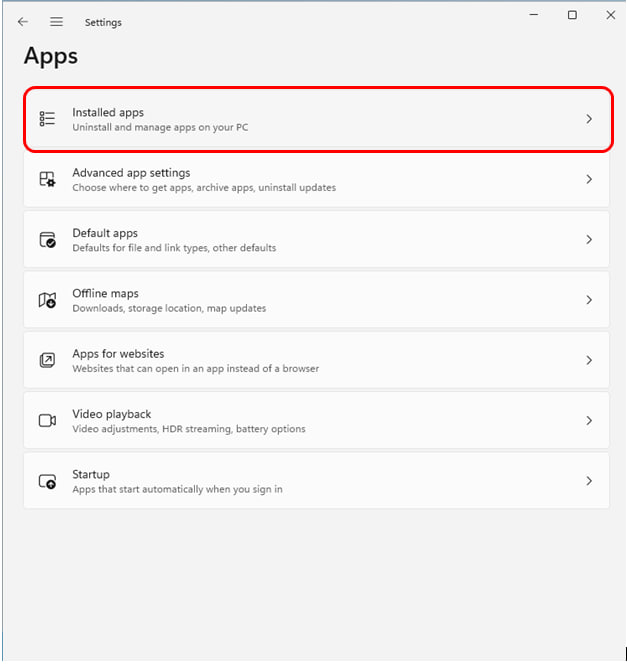Screen dimensions: 627x666
Task: Click the Offline maps icon
Action: [x=47, y=300]
